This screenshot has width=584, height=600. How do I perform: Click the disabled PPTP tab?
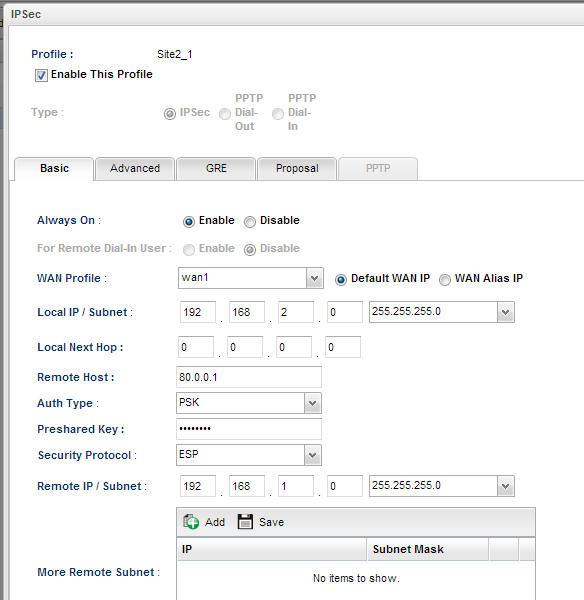click(x=378, y=168)
